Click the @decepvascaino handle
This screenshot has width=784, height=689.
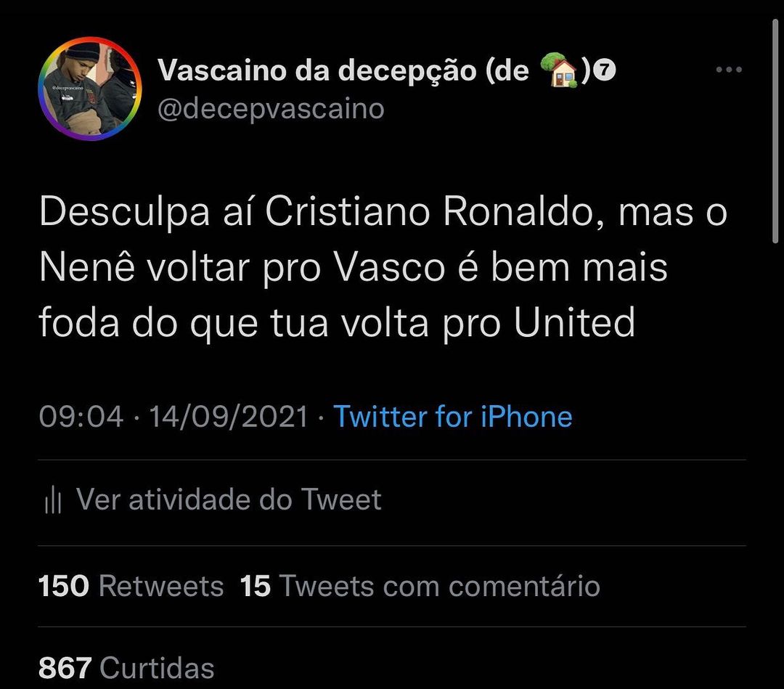[271, 109]
